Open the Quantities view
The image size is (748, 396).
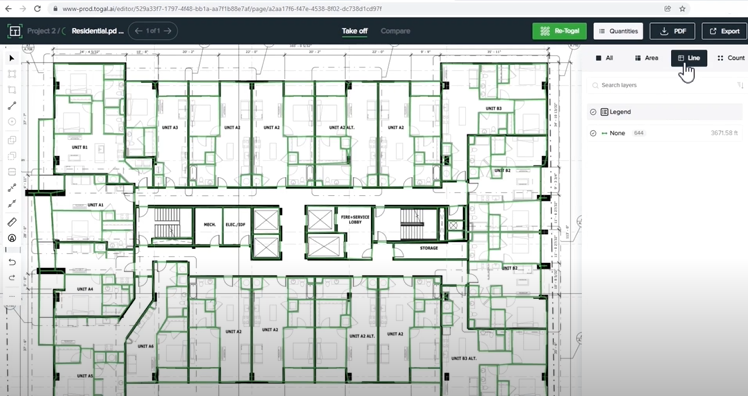618,31
